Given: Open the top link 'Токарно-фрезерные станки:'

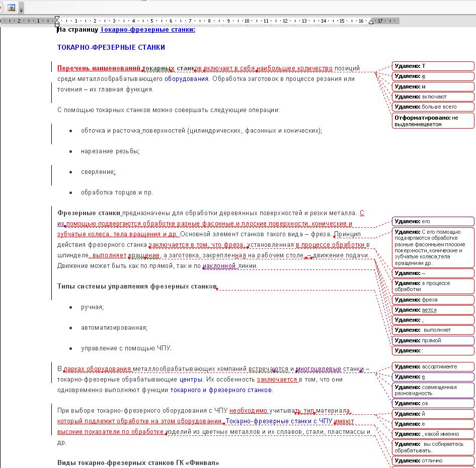Looking at the screenshot, I should pyautogui.click(x=148, y=30).
